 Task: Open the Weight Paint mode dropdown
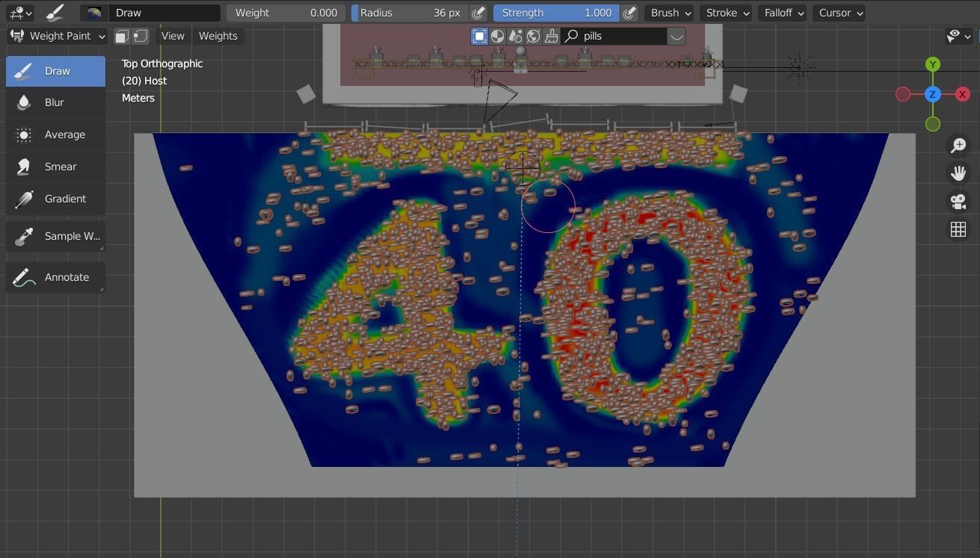point(58,36)
